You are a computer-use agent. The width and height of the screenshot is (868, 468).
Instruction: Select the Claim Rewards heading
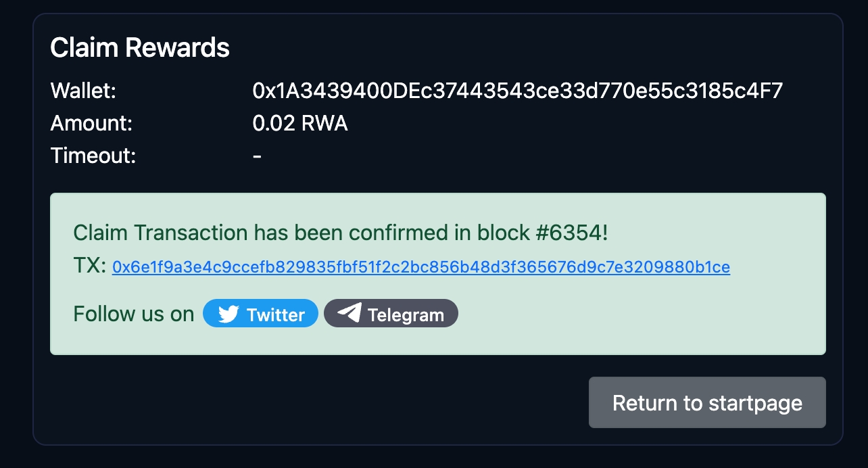click(x=140, y=48)
